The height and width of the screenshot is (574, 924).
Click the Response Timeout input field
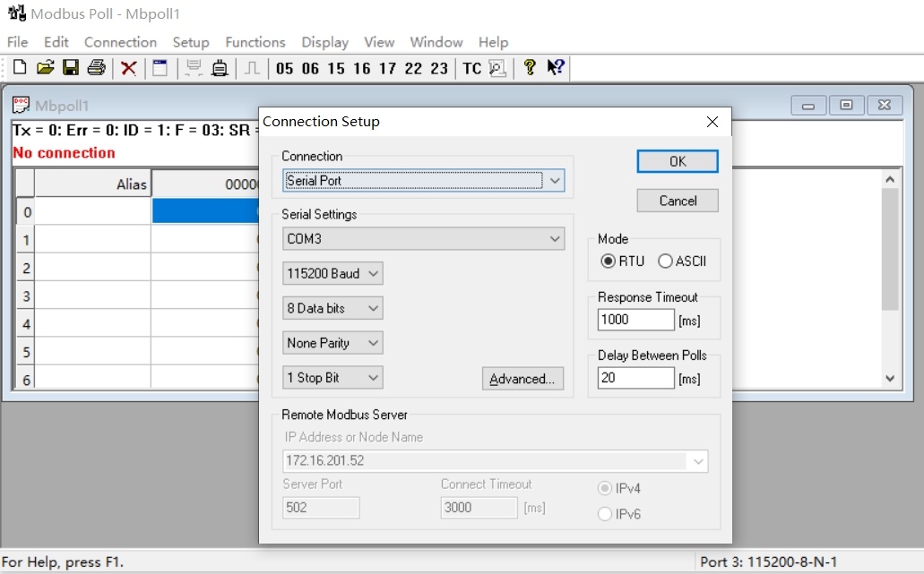point(635,320)
